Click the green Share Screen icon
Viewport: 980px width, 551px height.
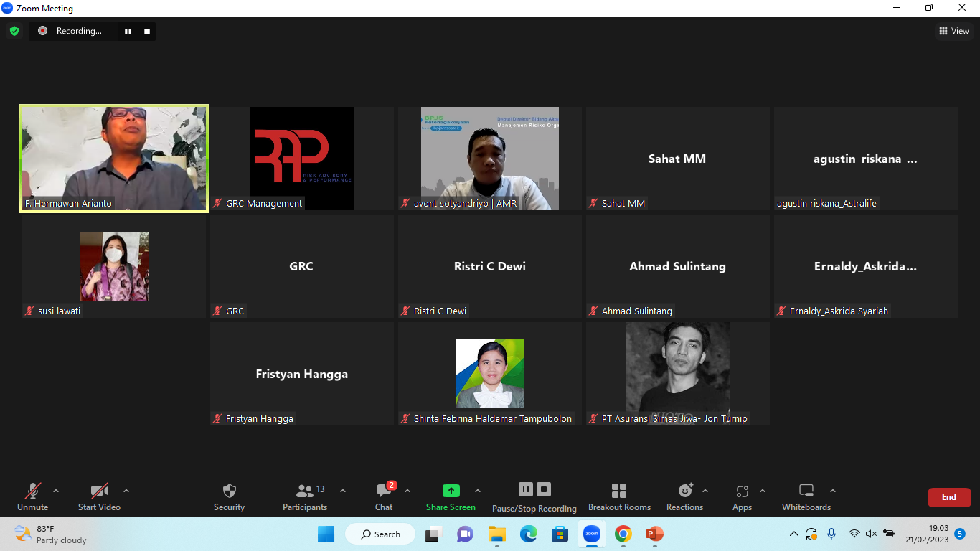pyautogui.click(x=451, y=491)
